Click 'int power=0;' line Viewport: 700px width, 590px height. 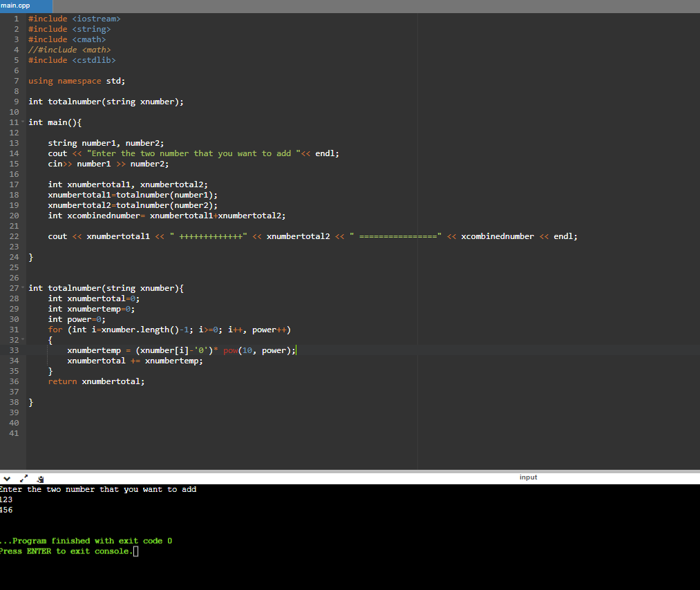(77, 319)
